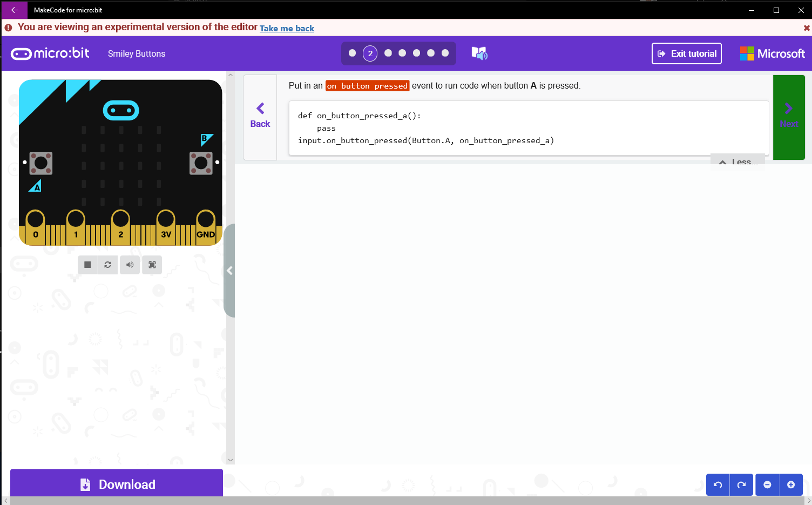Click pin 2 on the micro:bit

120,227
